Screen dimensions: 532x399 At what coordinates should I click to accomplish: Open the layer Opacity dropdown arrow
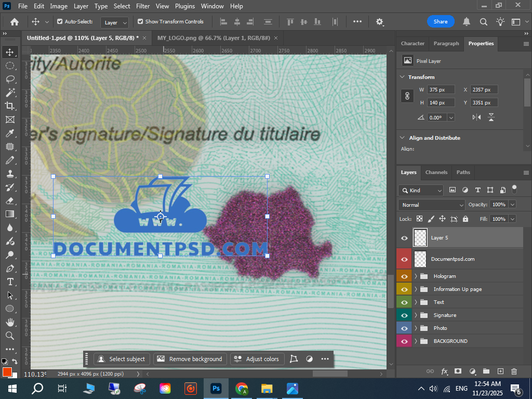coord(512,205)
